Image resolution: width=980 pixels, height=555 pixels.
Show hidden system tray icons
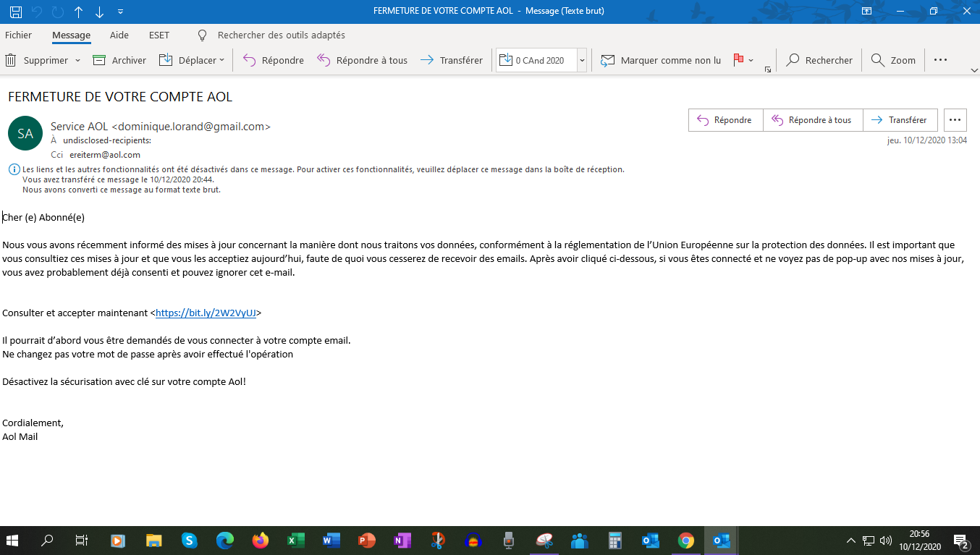852,541
